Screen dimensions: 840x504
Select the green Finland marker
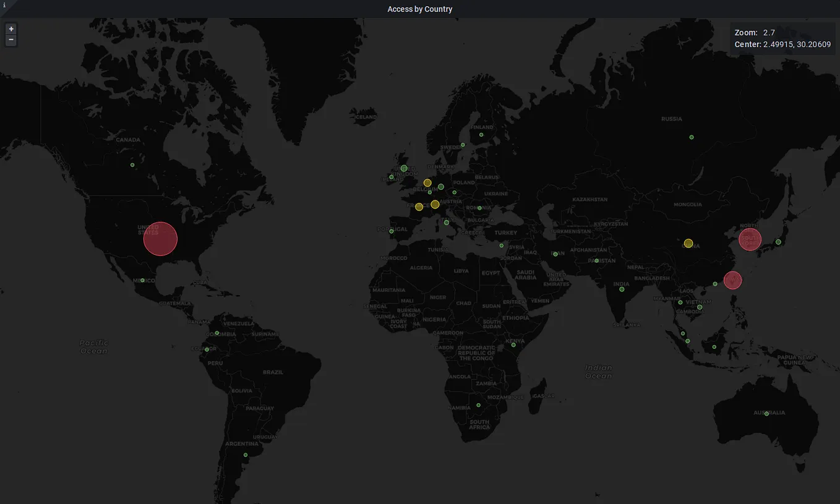click(x=481, y=135)
